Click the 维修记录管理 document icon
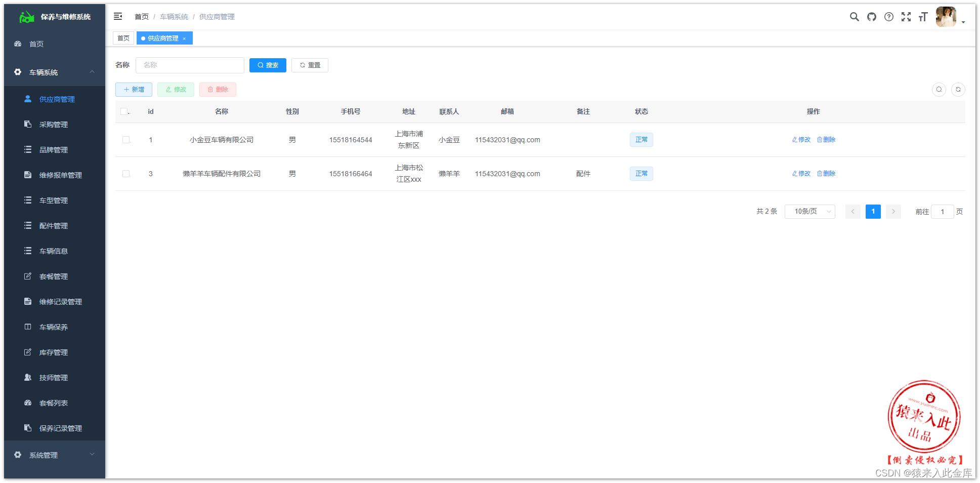The width and height of the screenshot is (980, 483). (28, 301)
